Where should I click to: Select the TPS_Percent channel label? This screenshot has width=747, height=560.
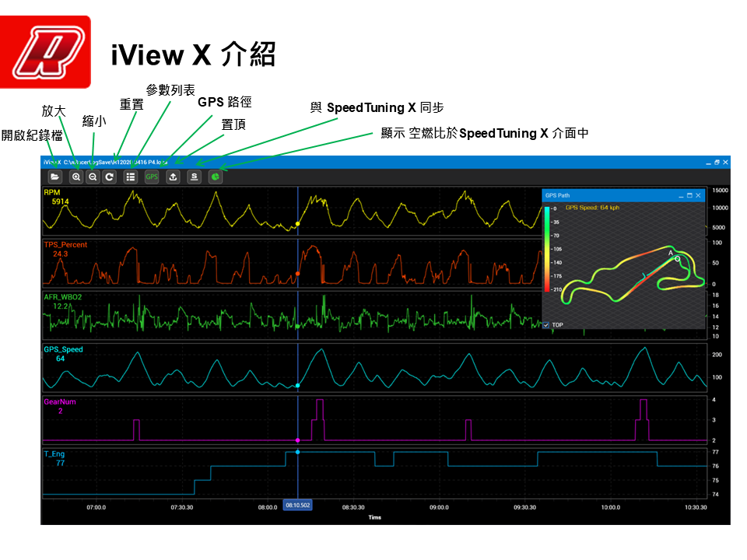[x=65, y=245]
